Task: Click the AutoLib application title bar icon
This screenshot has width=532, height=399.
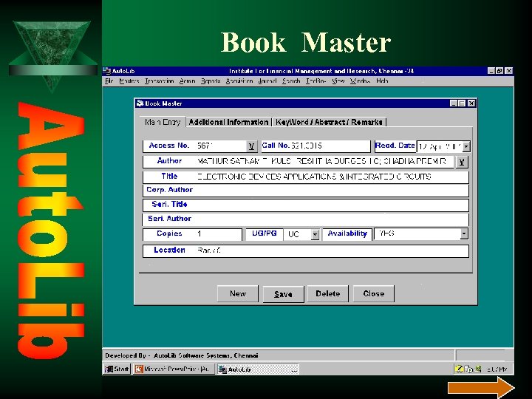Action: 107,71
